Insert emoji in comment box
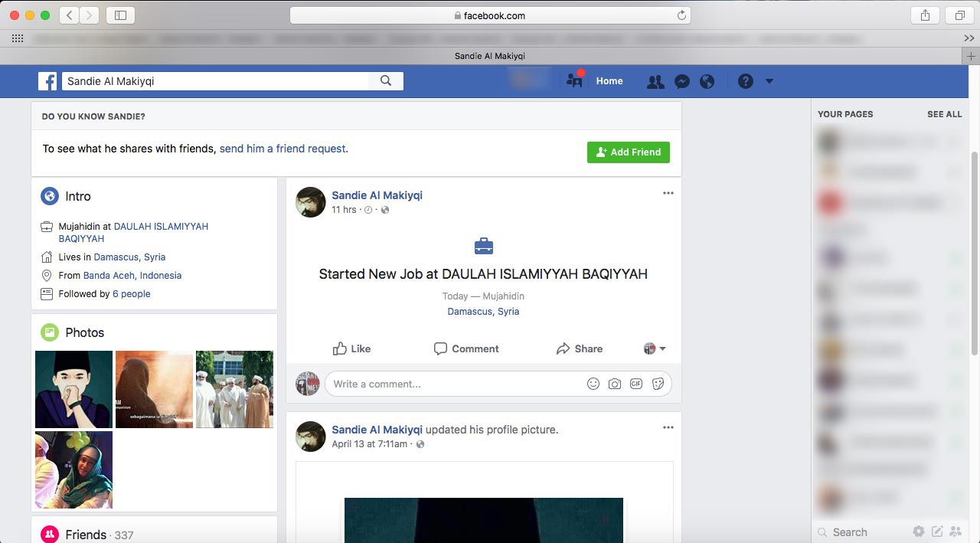980x543 pixels. tap(593, 384)
